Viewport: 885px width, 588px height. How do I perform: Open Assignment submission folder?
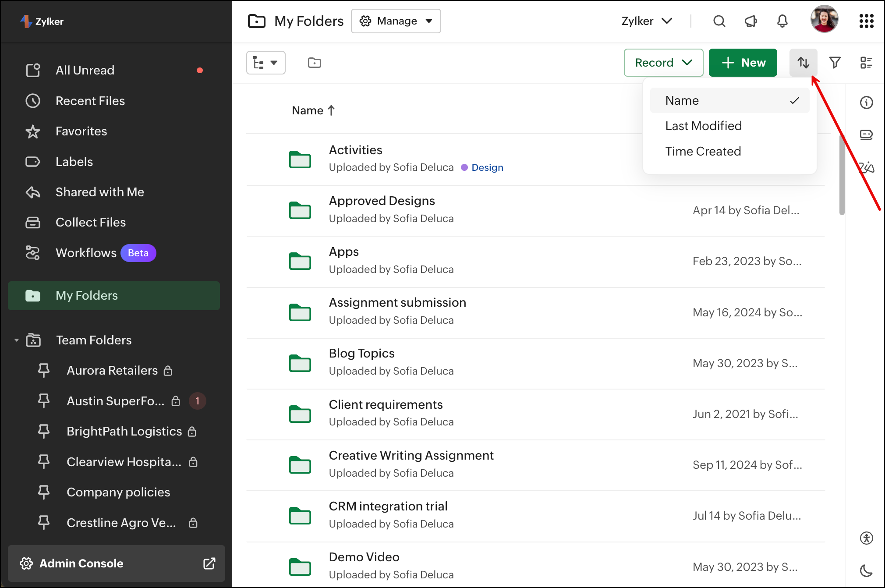coord(397,303)
